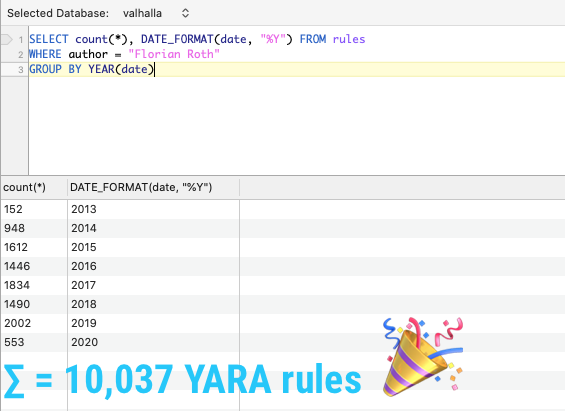Viewport: 565px width, 411px height.
Task: Select the cell with count 1446
Action: (34, 266)
